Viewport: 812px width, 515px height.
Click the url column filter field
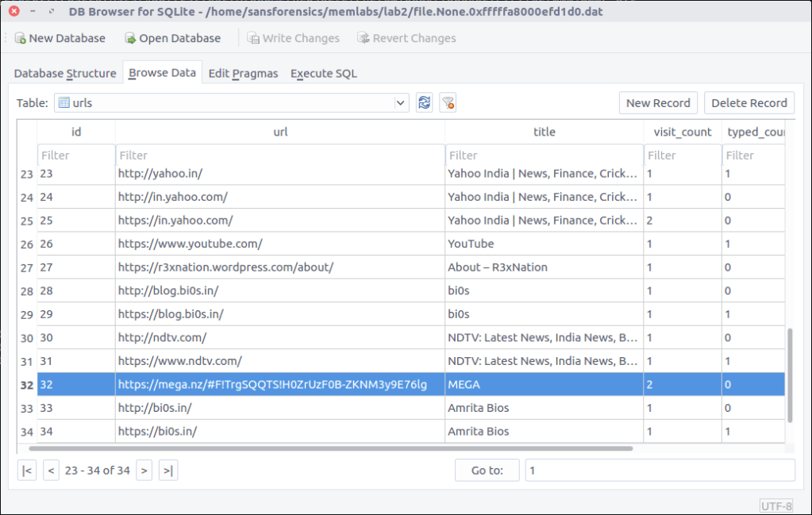[x=279, y=156]
